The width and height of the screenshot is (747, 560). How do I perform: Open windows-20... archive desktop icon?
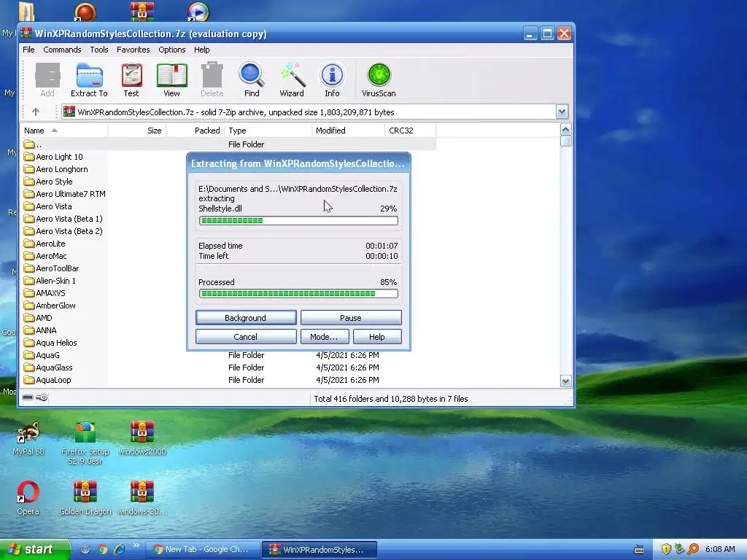[x=142, y=498]
